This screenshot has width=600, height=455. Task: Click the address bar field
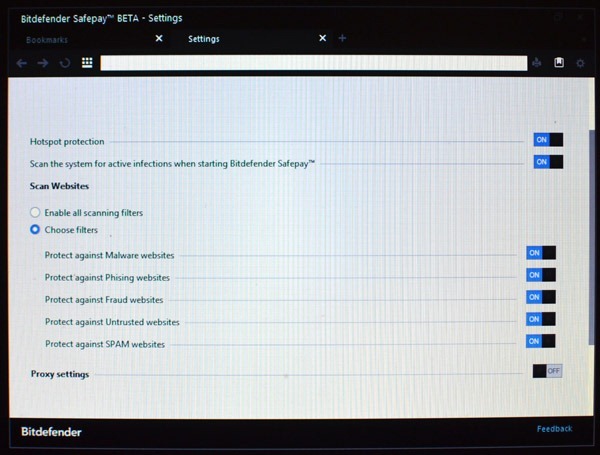(314, 63)
